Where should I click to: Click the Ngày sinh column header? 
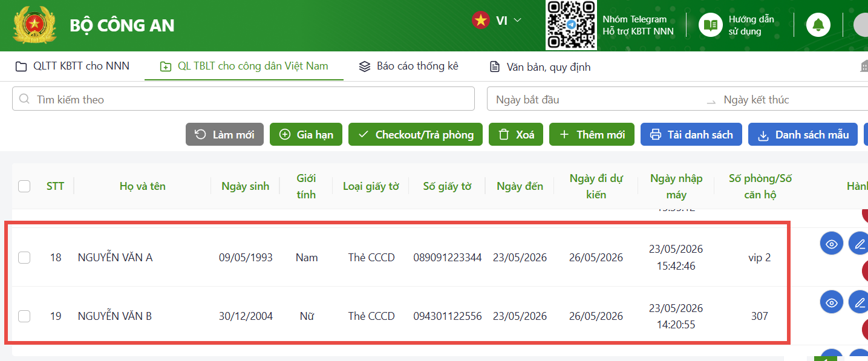246,186
